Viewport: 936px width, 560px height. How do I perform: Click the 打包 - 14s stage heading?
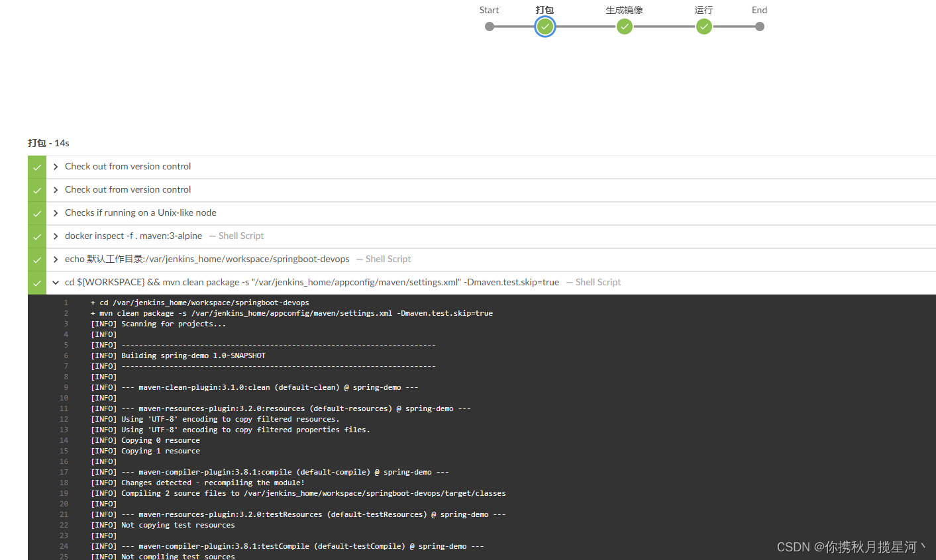coord(48,143)
